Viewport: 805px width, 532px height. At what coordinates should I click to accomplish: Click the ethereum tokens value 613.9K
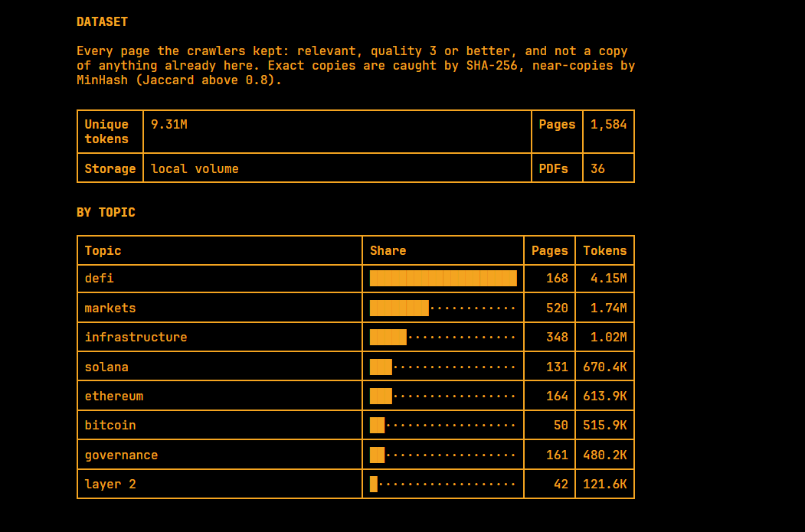tap(605, 396)
